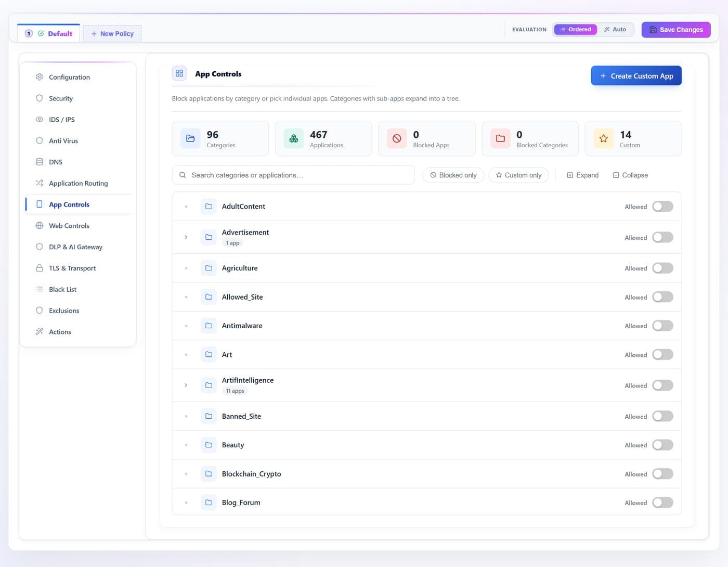728x567 pixels.
Task: Click the Antimalware folder icon
Action: (209, 326)
